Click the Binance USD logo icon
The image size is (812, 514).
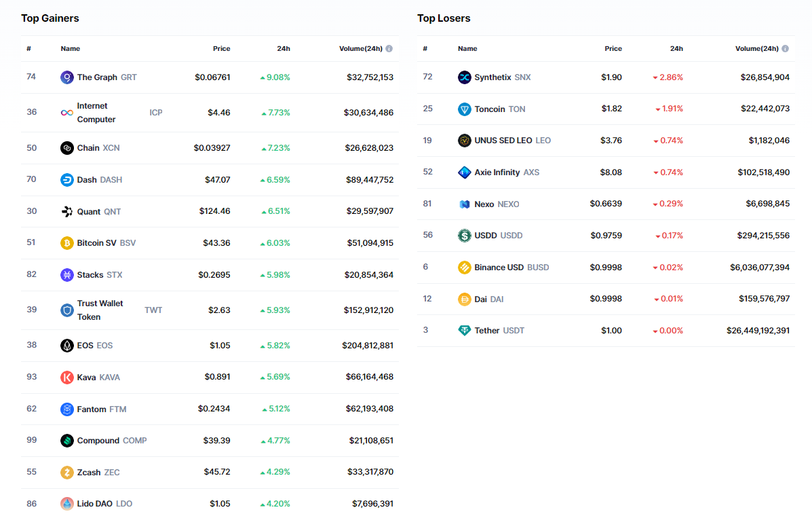pos(465,268)
